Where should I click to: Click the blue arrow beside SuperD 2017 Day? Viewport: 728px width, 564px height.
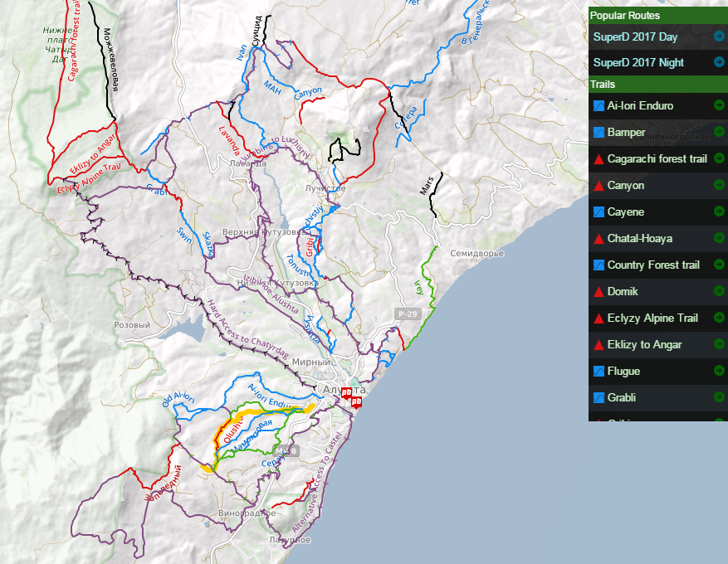click(719, 37)
